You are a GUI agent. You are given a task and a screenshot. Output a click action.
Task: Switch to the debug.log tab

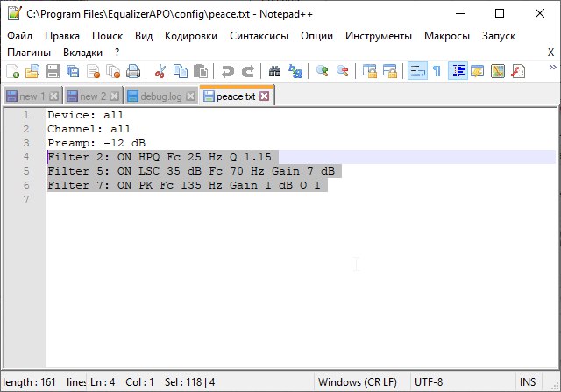(x=161, y=96)
